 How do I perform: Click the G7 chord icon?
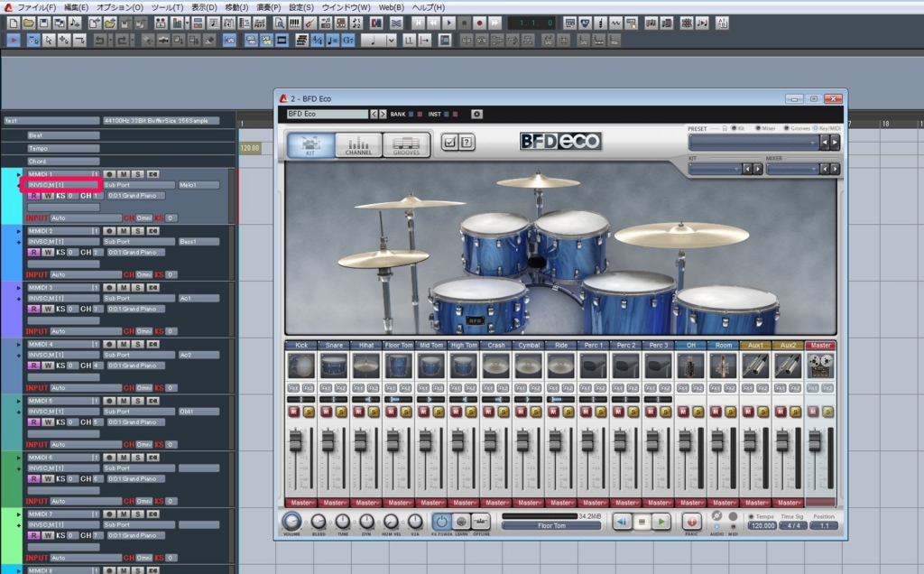pyautogui.click(x=348, y=40)
